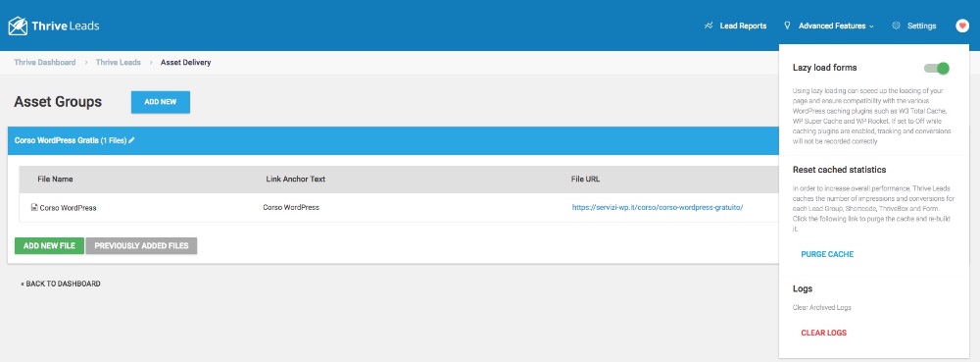
Task: Click the Settings gear icon
Action: point(896,26)
